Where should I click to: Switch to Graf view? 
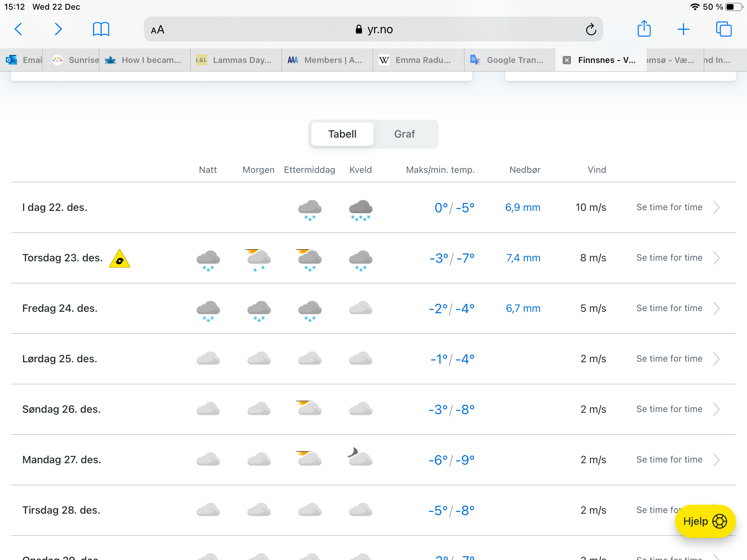(404, 134)
